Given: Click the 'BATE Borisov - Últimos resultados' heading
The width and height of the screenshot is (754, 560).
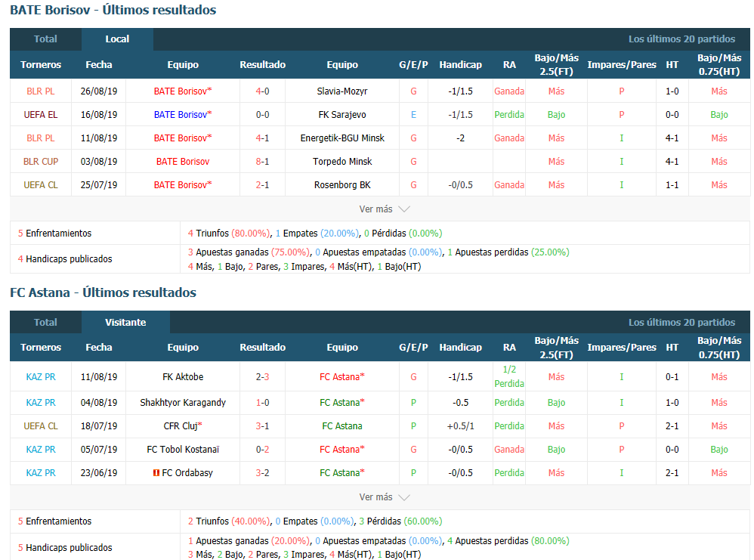Looking at the screenshot, I should point(113,10).
